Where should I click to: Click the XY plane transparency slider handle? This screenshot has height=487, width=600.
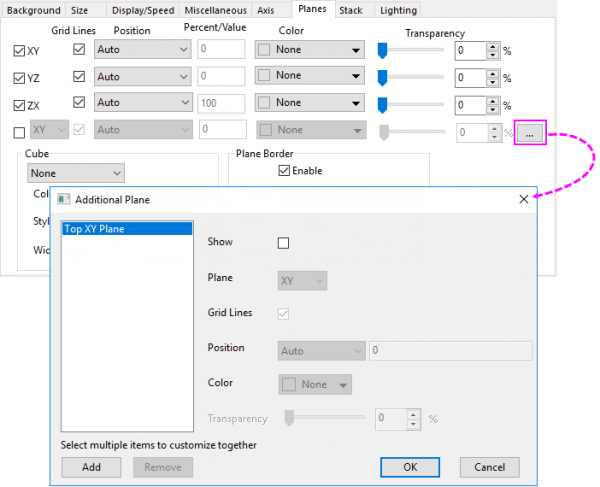click(383, 50)
